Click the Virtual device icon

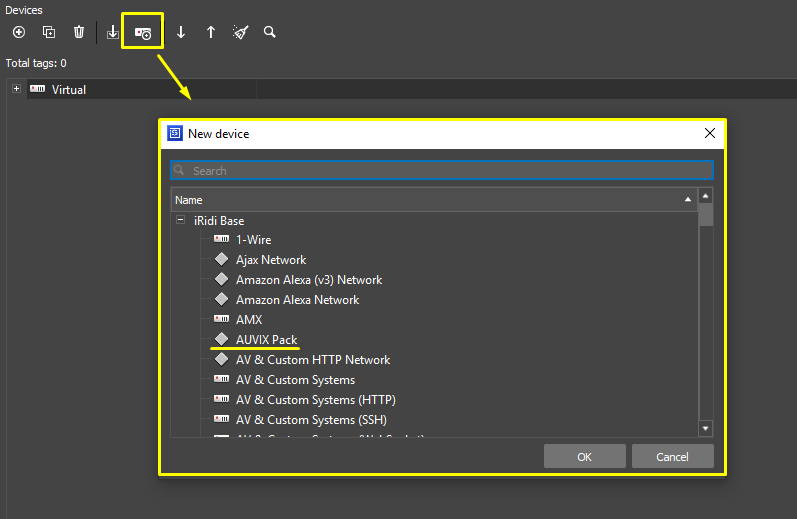(37, 89)
